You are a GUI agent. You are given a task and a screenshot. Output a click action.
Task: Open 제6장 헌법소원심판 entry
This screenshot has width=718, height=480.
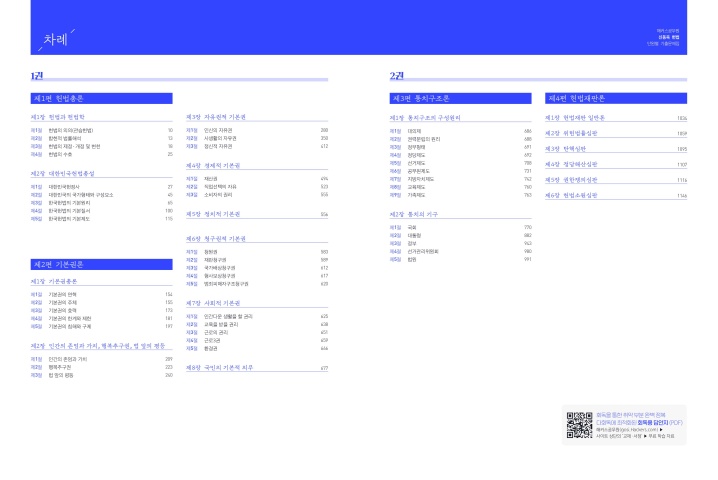575,195
